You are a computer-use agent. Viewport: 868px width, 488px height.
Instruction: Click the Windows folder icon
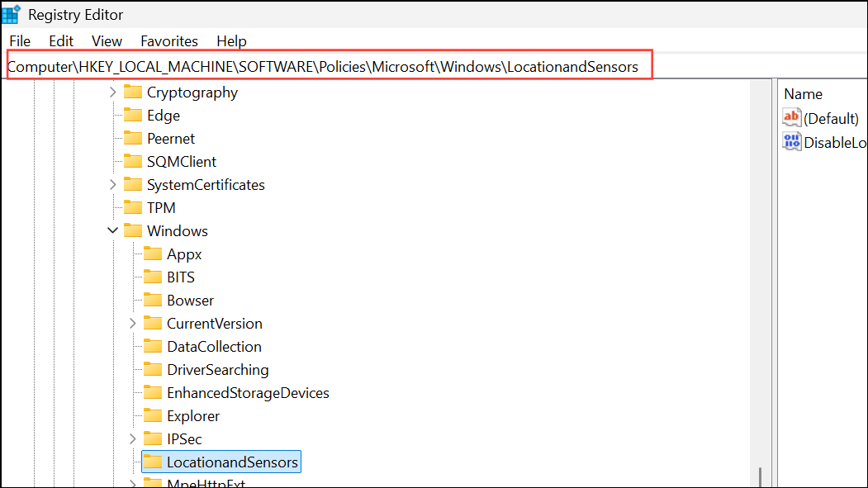(x=133, y=230)
